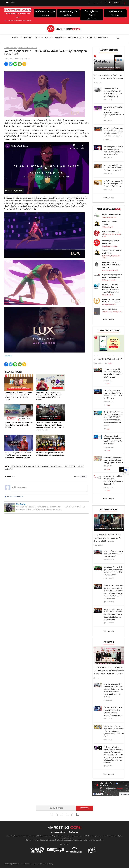Open AIS Wisesight gaming awards thumbnail
The width and height of the screenshot is (129, 868).
(x=50, y=443)
